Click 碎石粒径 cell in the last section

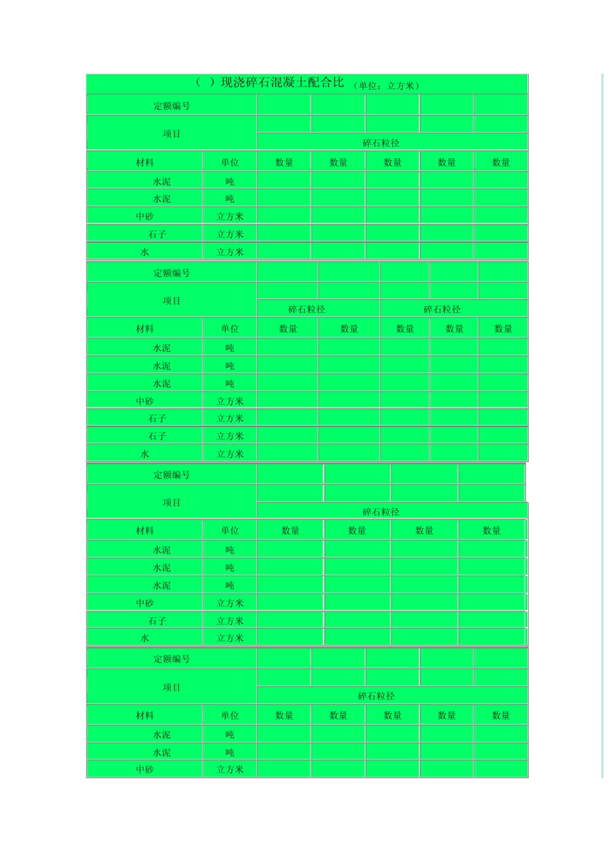pos(376,696)
